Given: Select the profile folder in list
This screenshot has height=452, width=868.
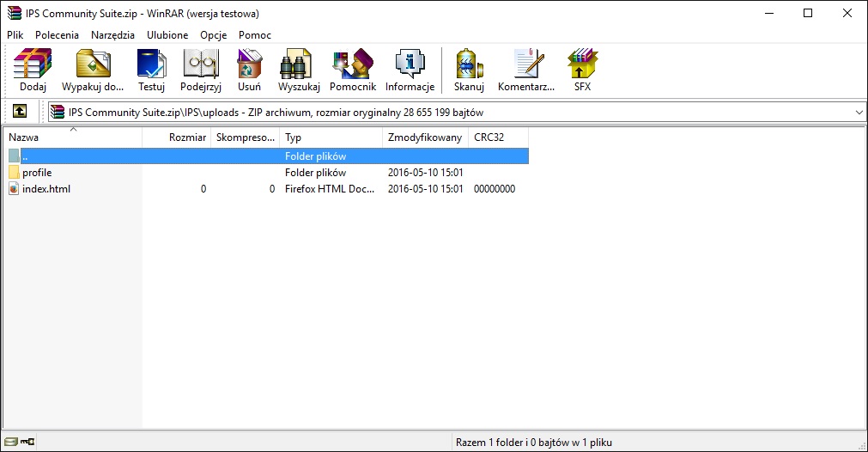Looking at the screenshot, I should (37, 173).
